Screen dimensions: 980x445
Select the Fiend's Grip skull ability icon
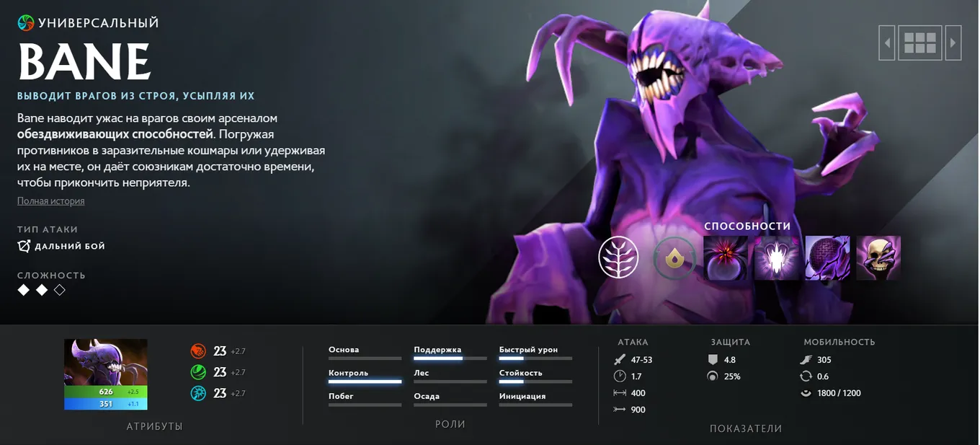click(x=878, y=258)
